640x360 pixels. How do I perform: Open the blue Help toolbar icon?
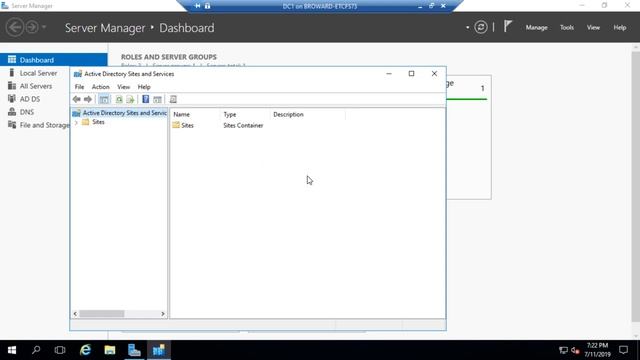pyautogui.click(x=146, y=99)
